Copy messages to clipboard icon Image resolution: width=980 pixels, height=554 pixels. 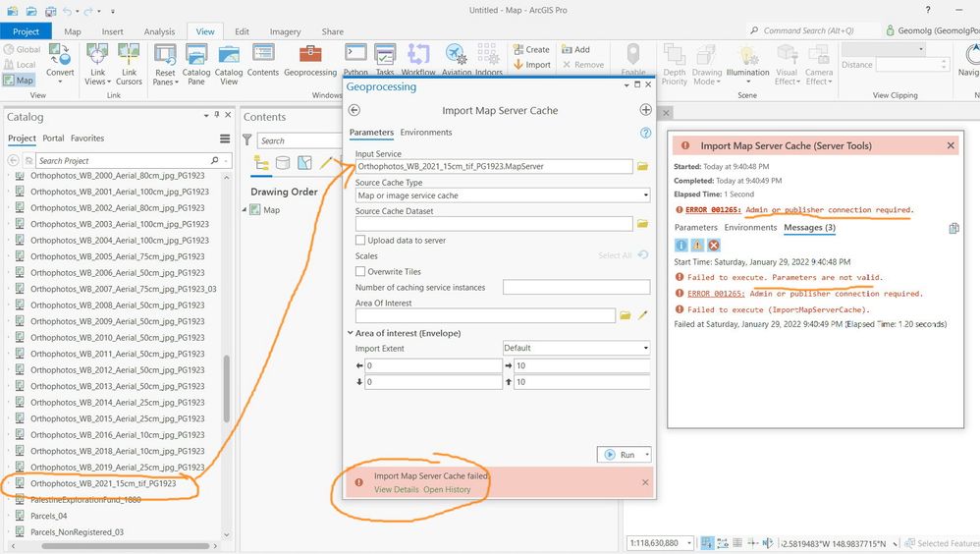953,228
